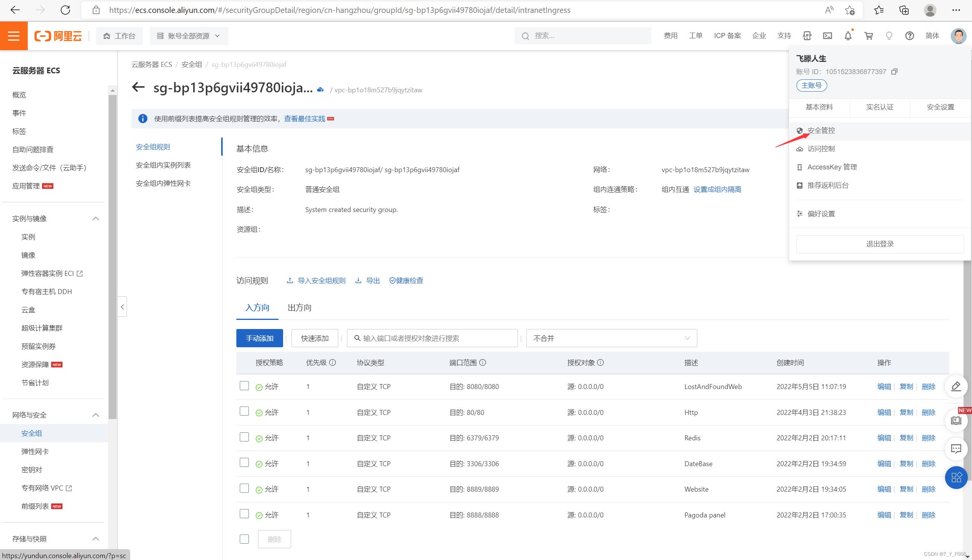
Task: Click the blue floating quick-access grid button
Action: [956, 477]
